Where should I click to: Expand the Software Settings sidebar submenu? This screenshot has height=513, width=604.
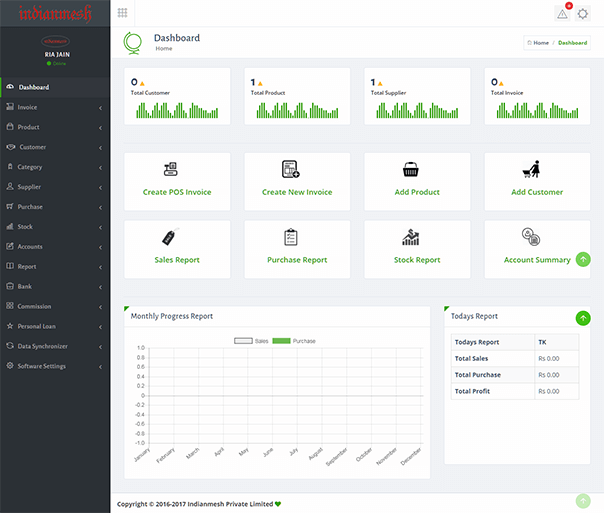tap(55, 366)
